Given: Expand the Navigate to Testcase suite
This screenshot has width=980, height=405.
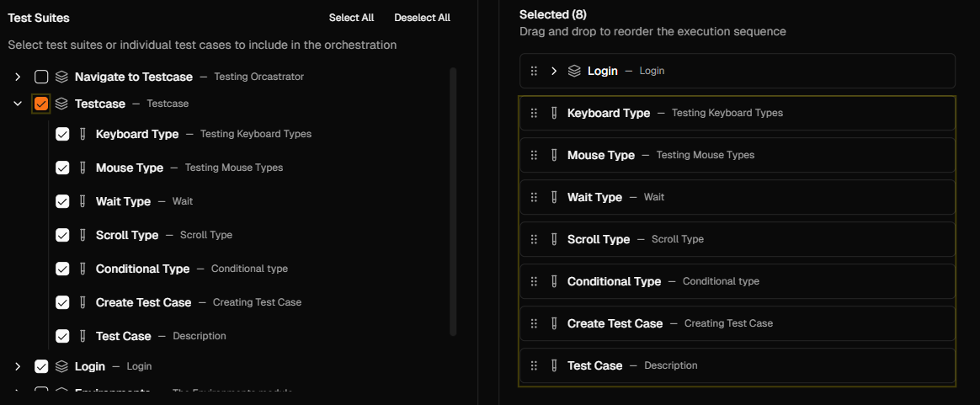Looking at the screenshot, I should [x=18, y=77].
